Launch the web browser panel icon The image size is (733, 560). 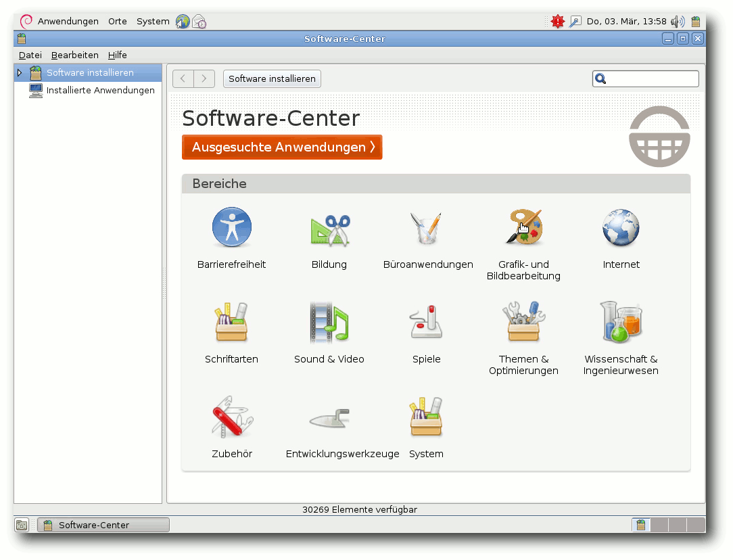183,22
